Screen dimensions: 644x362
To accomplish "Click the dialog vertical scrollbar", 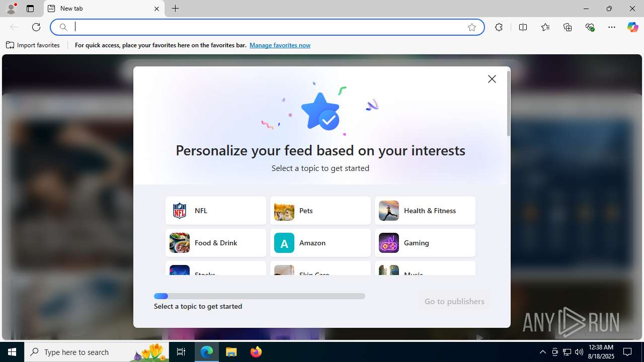I will pos(509,104).
